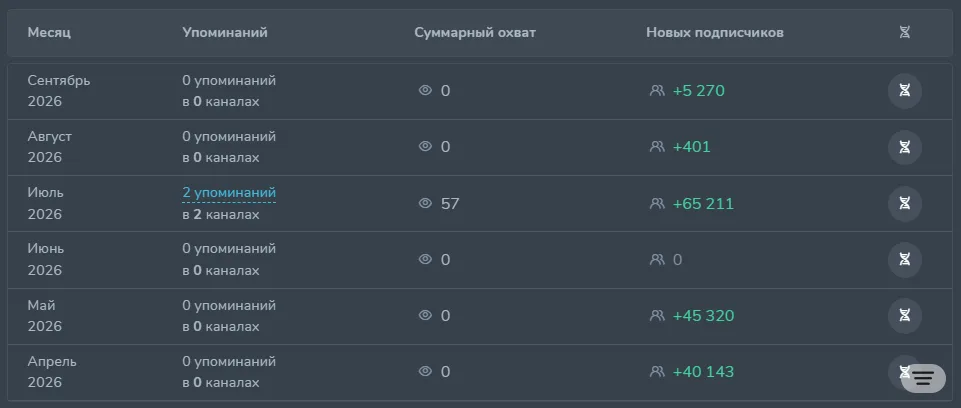Click the DNA icon in the Май 2026 row

pos(905,315)
